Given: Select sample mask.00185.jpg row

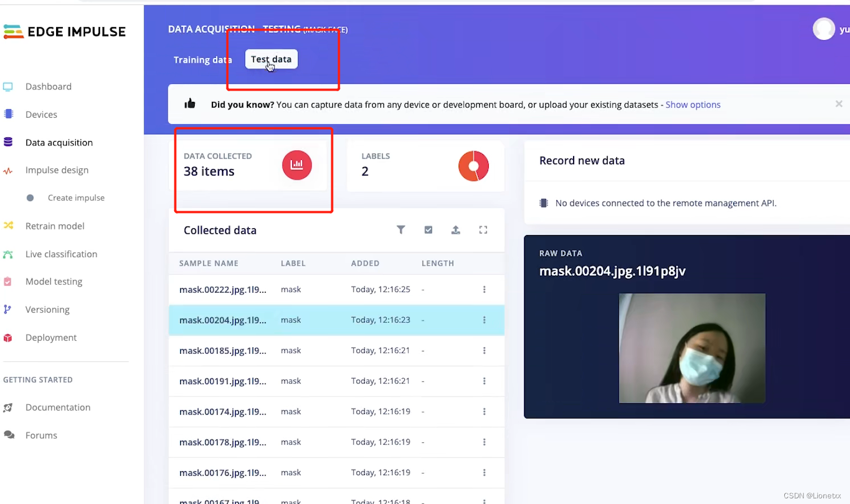Looking at the screenshot, I should (336, 351).
